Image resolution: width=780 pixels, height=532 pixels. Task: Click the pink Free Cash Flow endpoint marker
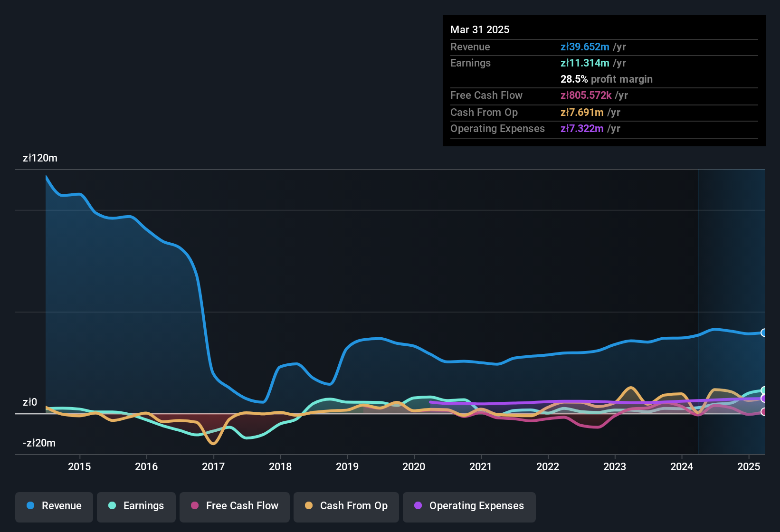point(764,411)
